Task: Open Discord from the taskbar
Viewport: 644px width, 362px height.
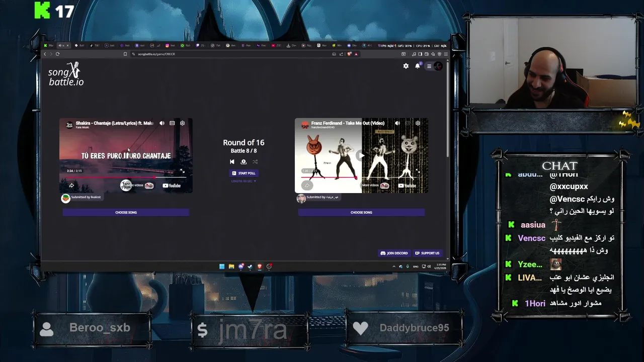Action: coord(241,266)
